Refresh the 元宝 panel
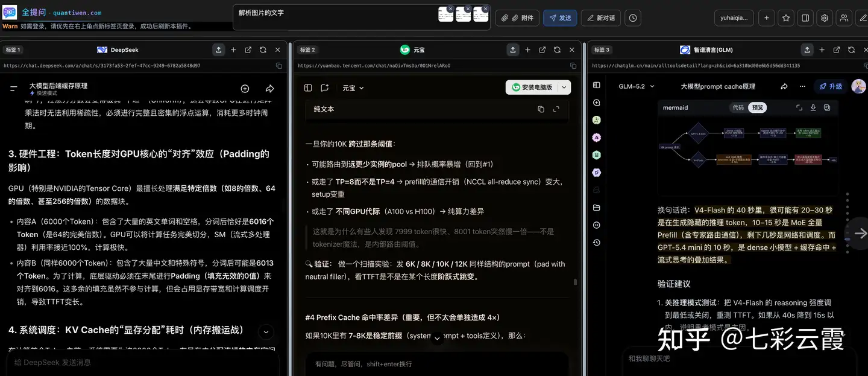Viewport: 868px width, 376px height. (557, 50)
